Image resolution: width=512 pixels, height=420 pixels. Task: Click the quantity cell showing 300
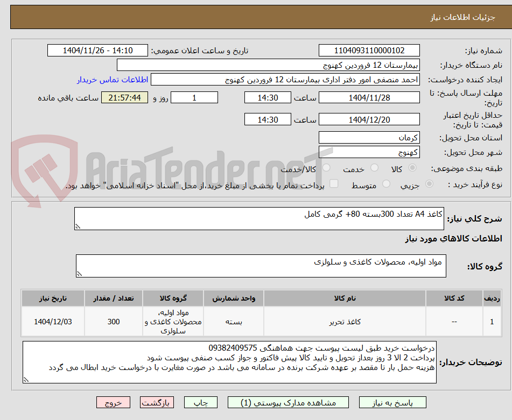[114, 322]
